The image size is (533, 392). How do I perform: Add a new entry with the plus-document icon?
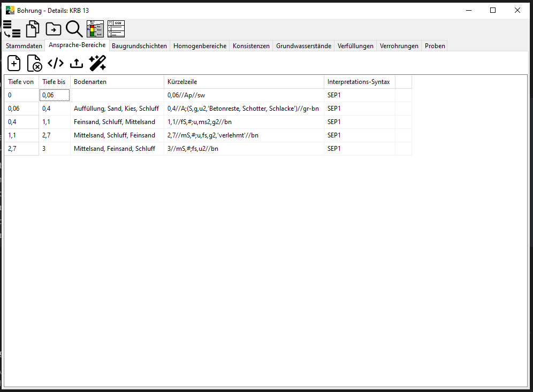(x=14, y=63)
